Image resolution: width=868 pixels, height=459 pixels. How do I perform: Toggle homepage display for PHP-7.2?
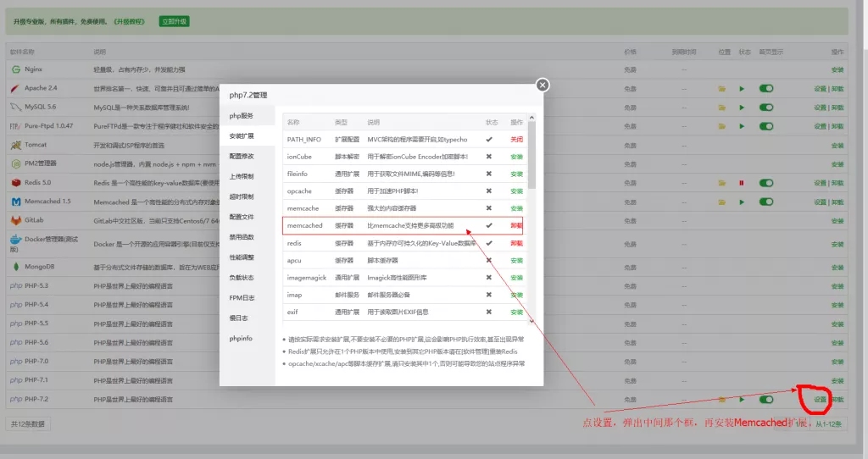pyautogui.click(x=766, y=399)
